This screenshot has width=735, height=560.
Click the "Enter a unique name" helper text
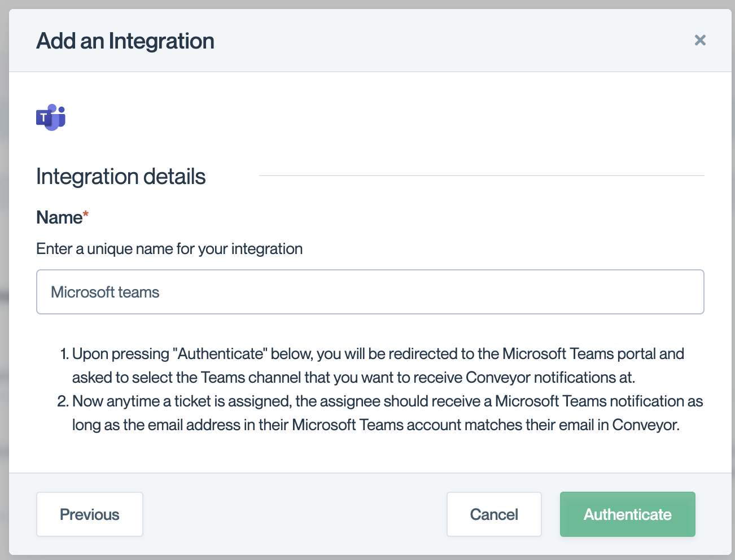coord(169,249)
